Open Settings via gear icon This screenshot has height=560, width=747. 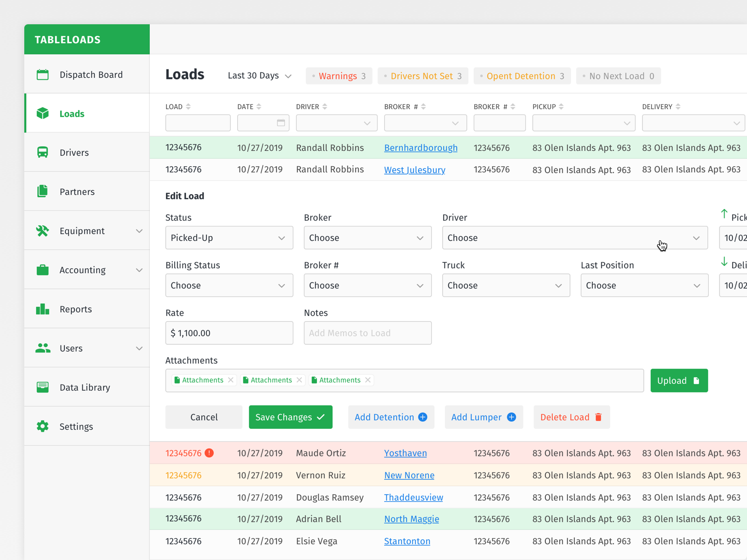tap(42, 426)
